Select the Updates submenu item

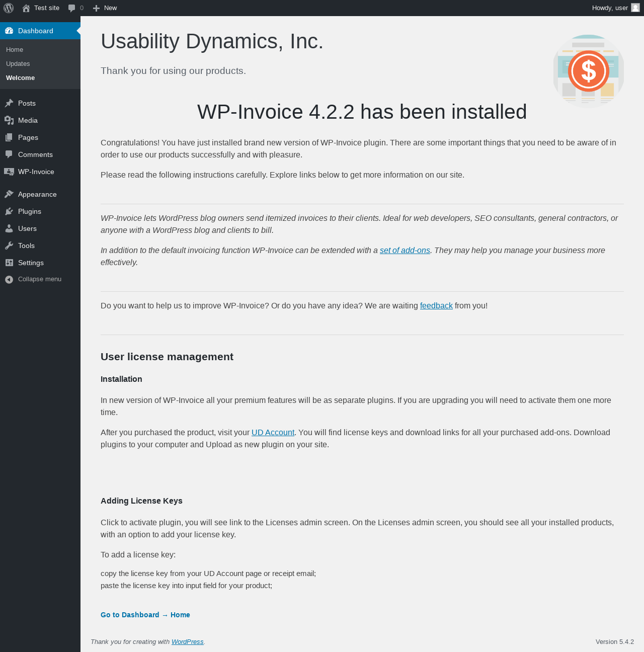[18, 64]
